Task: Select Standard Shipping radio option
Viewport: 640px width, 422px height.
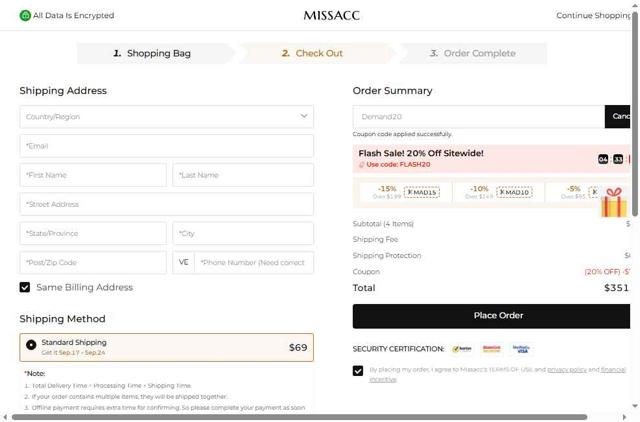Action: (31, 345)
